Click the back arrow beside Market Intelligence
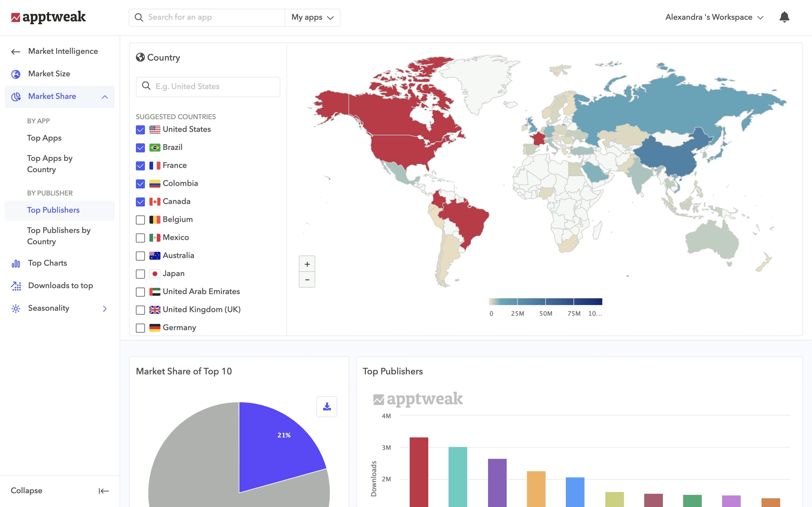 16,52
